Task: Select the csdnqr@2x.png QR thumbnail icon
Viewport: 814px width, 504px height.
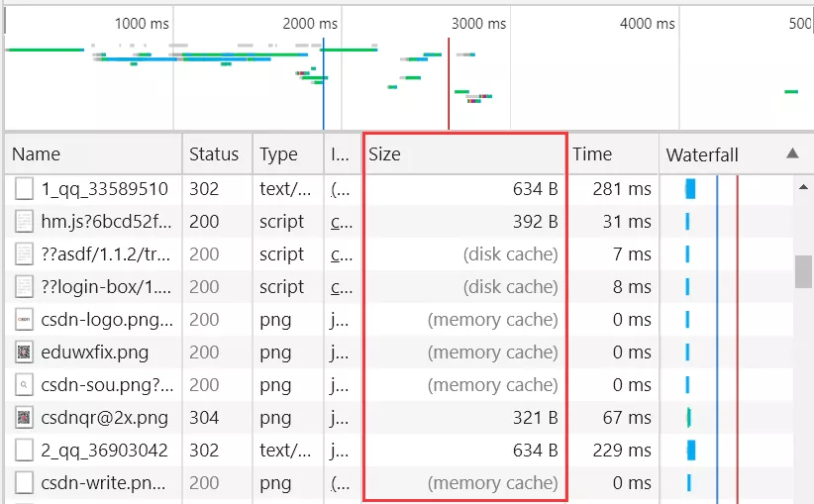Action: coord(24,418)
